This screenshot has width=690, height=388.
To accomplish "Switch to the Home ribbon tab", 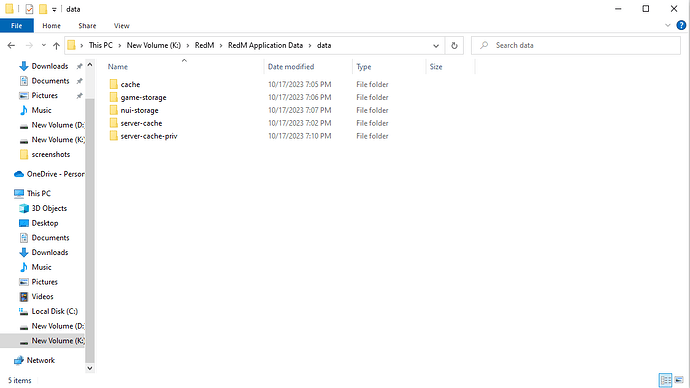I will 51,26.
